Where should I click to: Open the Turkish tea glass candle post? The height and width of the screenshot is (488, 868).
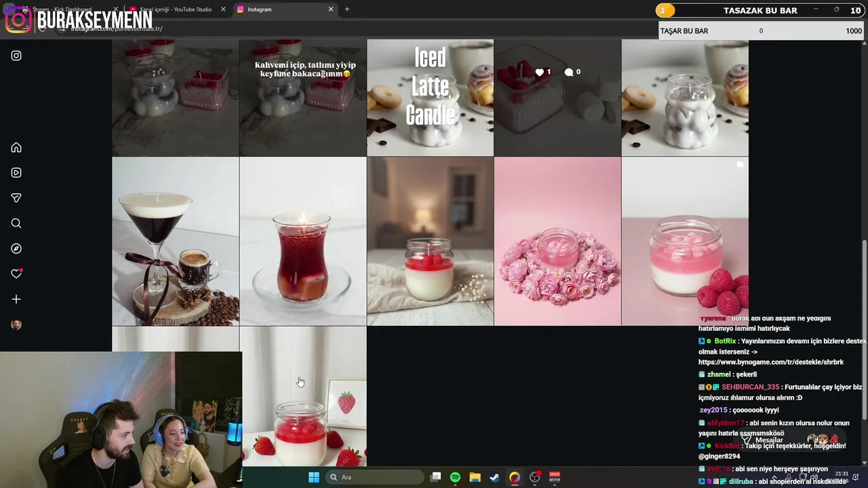(x=302, y=241)
